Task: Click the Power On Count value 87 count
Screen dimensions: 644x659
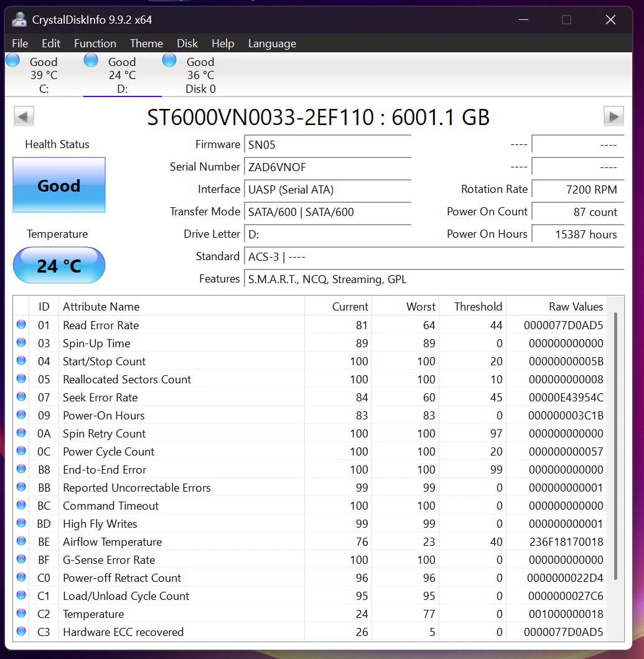Action: [x=578, y=212]
